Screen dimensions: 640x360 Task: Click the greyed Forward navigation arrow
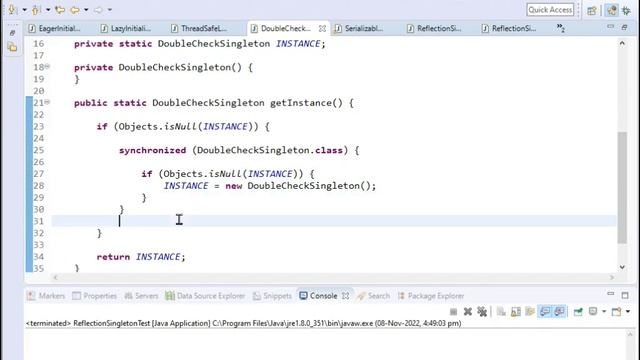98,9
